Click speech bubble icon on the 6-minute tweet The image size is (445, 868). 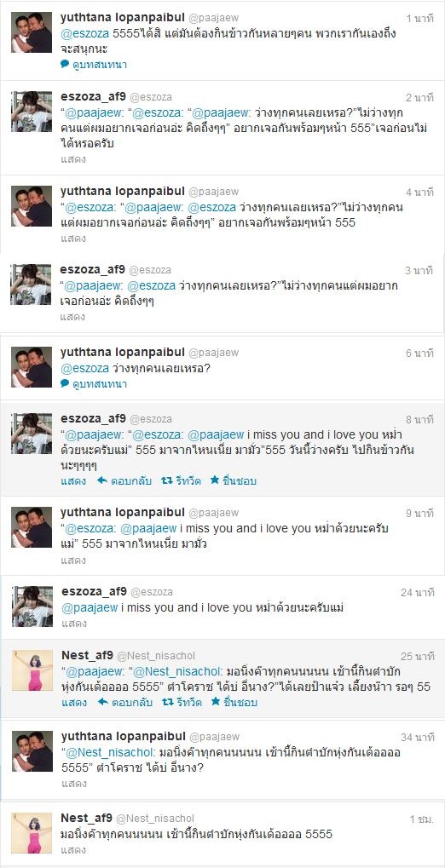(x=65, y=383)
